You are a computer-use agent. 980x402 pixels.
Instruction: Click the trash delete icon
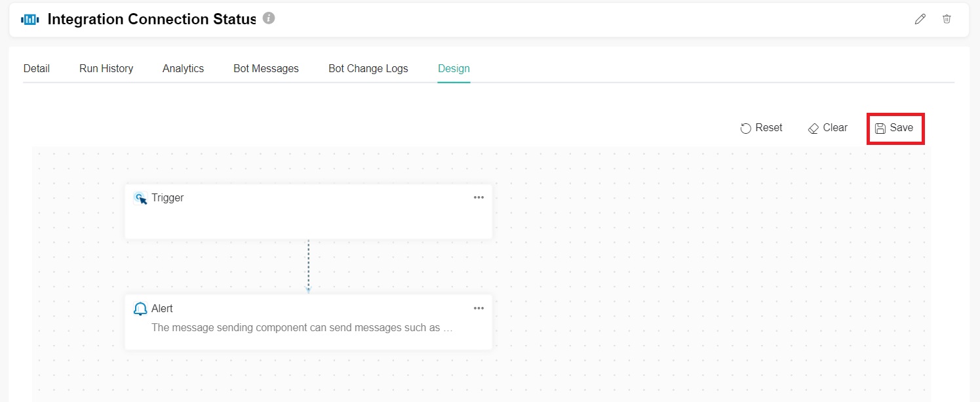point(947,19)
